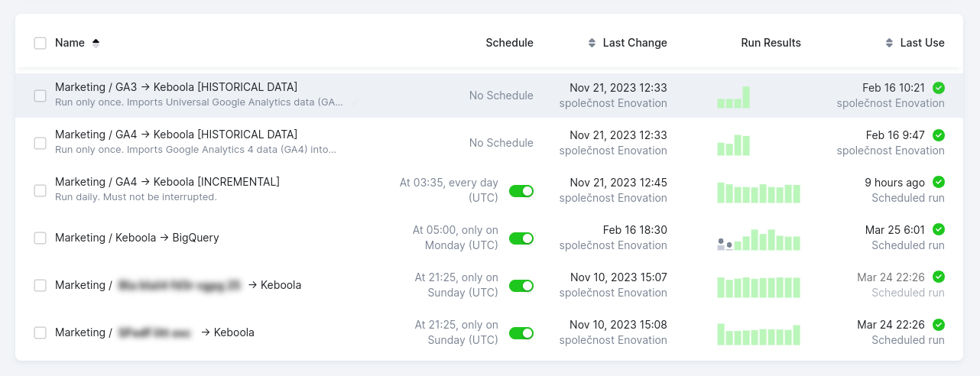Sort table by Last Change column

634,43
